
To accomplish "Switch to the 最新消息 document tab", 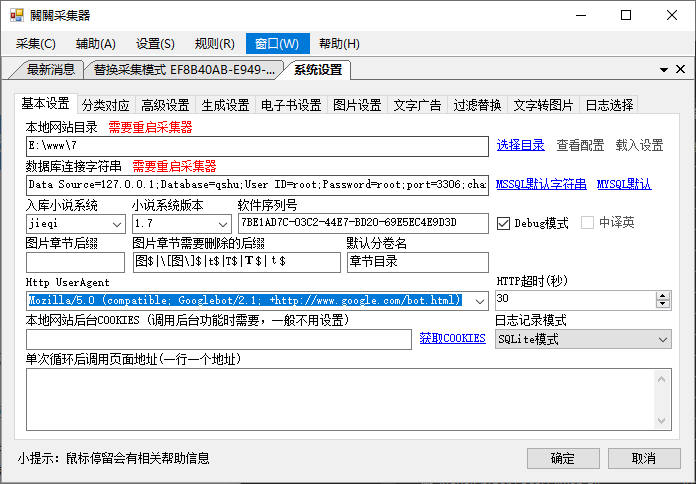I will pos(50,70).
